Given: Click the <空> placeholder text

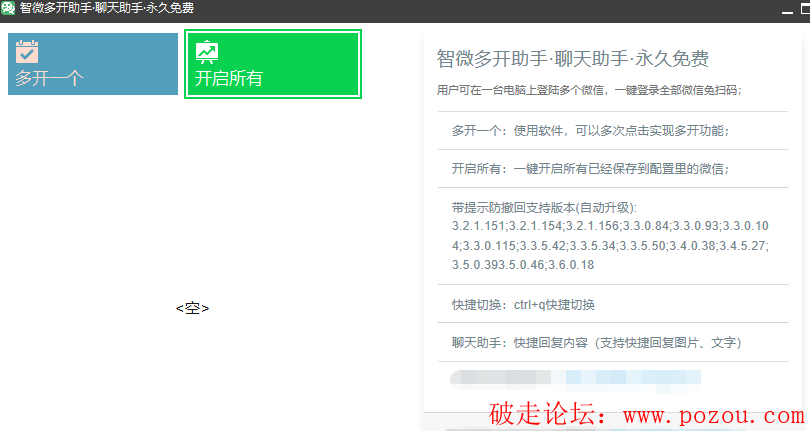Looking at the screenshot, I should 192,309.
